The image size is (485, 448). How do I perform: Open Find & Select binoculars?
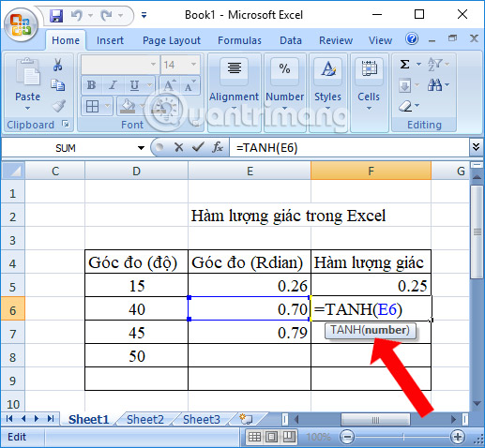[435, 84]
